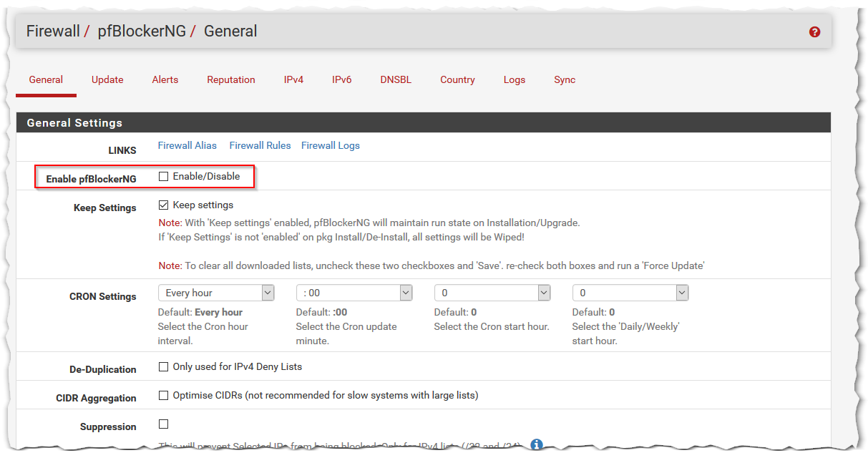
Task: Open the Country tab
Action: pos(457,80)
